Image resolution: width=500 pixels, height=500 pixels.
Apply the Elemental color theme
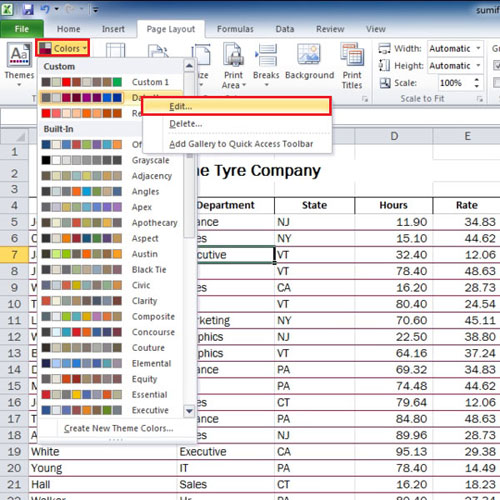[111, 363]
